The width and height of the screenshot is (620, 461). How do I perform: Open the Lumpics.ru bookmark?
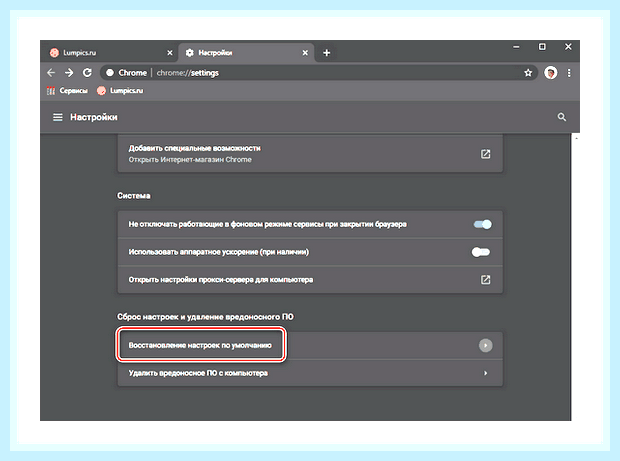point(120,91)
